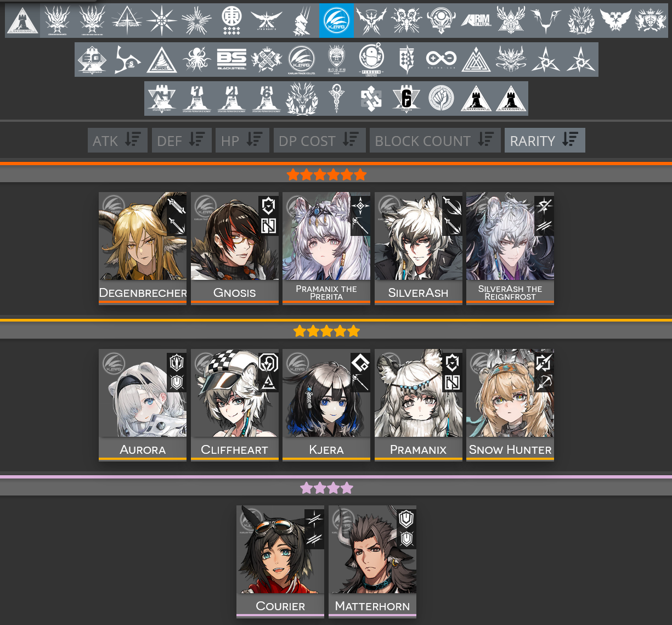Pick the Karlan Trade Co. faction icon
This screenshot has width=672, height=625.
tap(301, 59)
